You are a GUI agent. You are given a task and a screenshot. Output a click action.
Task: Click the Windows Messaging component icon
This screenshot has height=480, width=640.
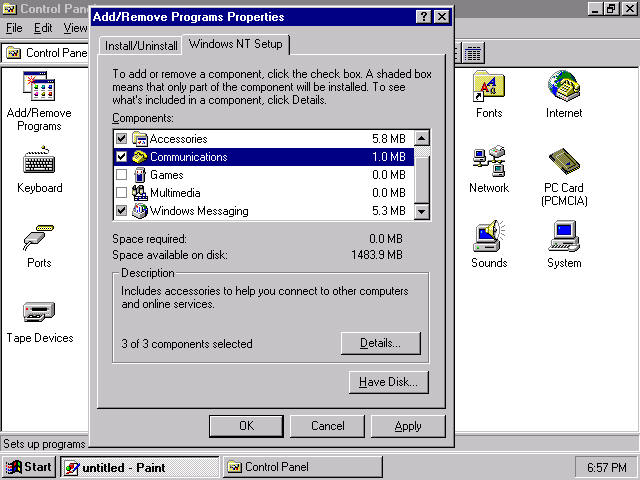point(140,211)
